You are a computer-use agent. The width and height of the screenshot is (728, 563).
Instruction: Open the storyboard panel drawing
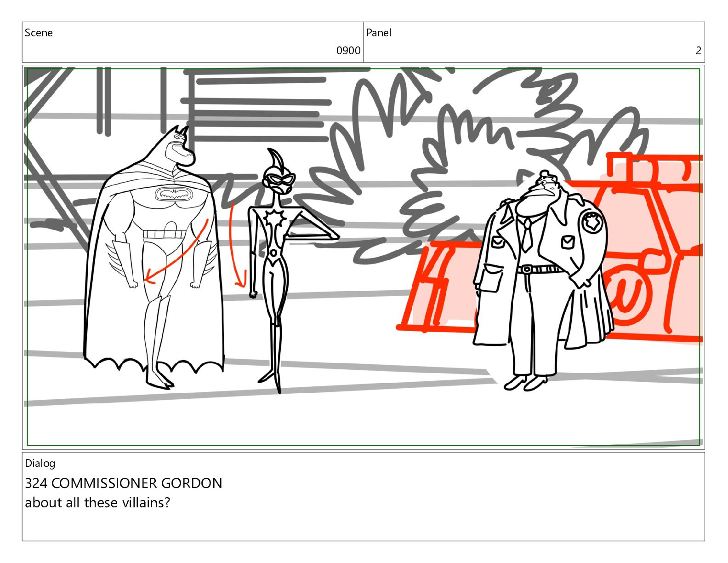coord(364,257)
